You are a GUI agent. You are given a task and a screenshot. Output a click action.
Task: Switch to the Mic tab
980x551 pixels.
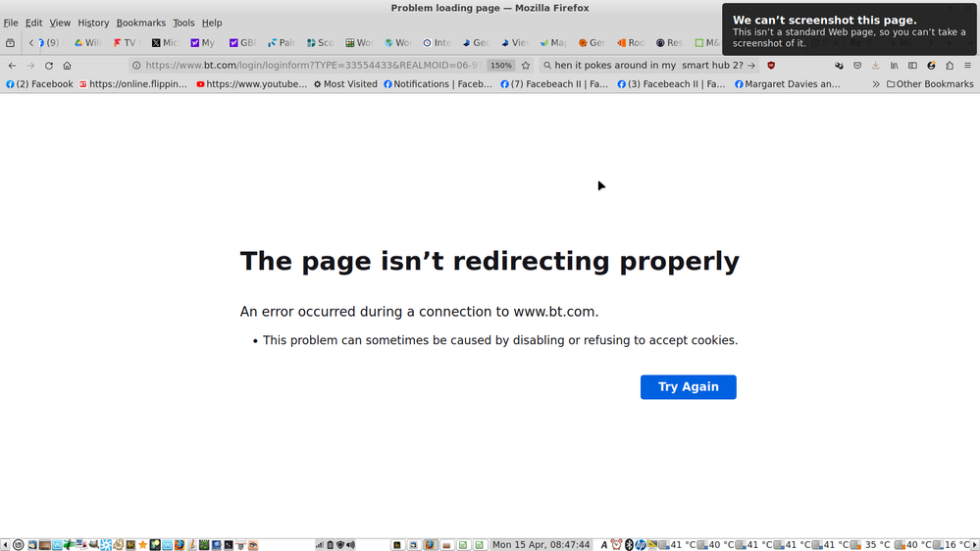coord(165,43)
